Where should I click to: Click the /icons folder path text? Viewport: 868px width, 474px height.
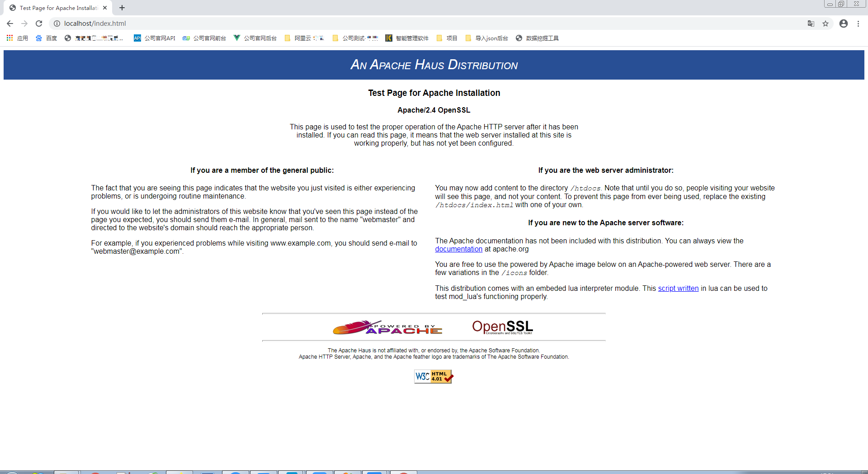(x=514, y=273)
